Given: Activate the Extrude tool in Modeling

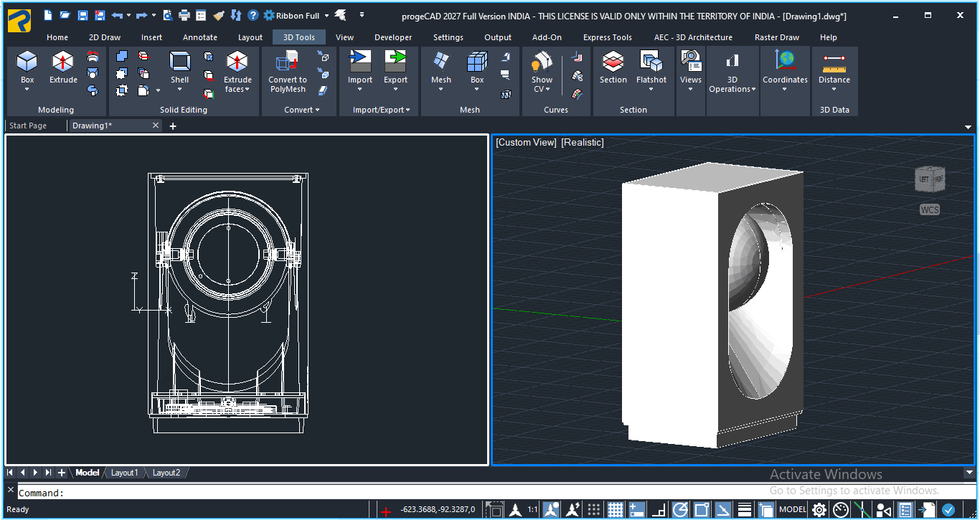Looking at the screenshot, I should click(63, 62).
